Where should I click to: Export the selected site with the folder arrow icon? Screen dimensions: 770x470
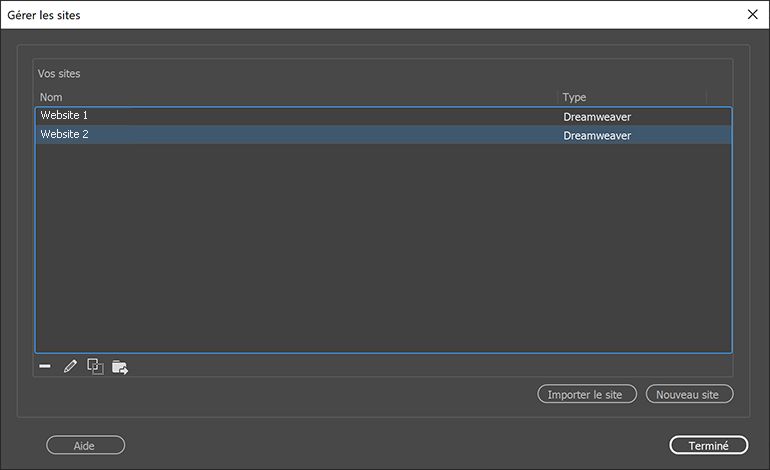tap(120, 367)
